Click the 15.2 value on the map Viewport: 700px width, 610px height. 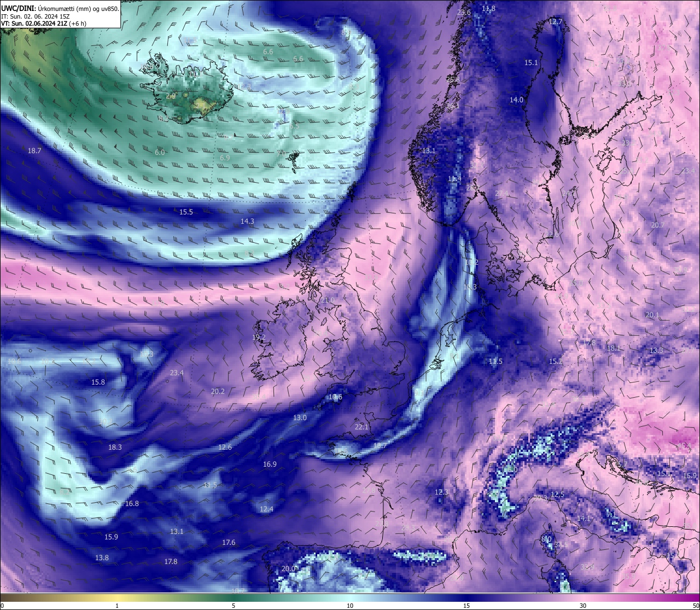[556, 361]
